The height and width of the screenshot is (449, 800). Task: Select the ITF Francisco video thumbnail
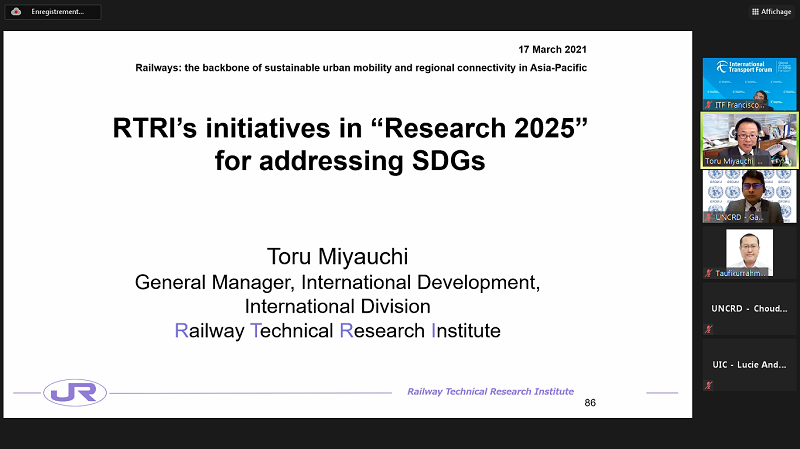(x=749, y=84)
